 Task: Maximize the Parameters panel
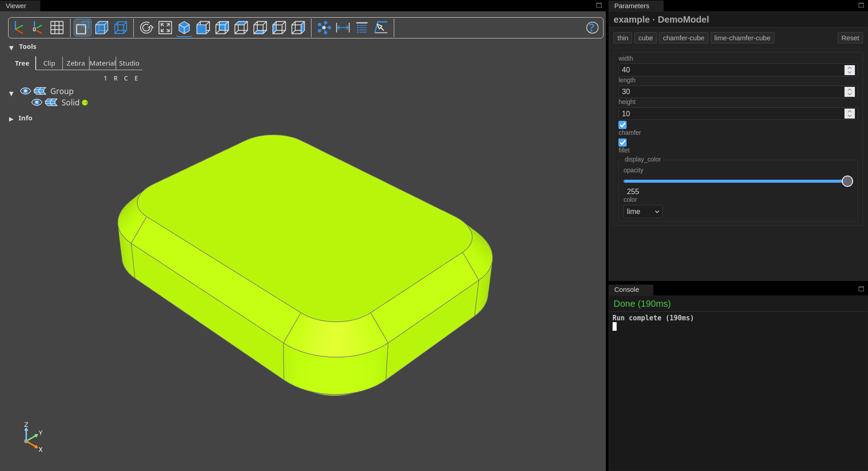(861, 5)
